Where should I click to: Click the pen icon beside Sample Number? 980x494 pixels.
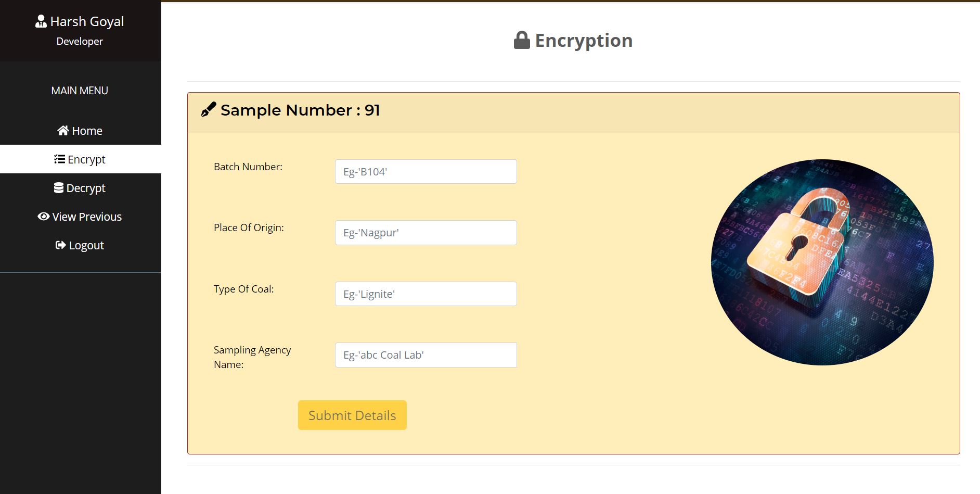pos(208,110)
